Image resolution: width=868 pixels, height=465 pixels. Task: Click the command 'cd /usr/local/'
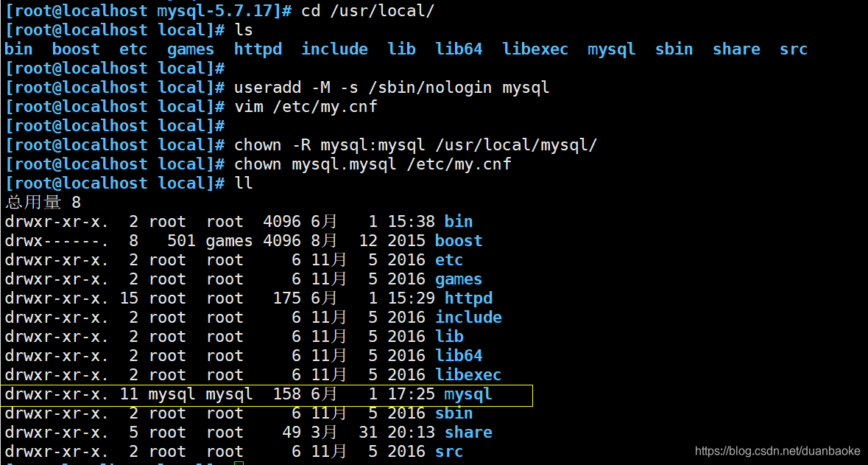367,10
